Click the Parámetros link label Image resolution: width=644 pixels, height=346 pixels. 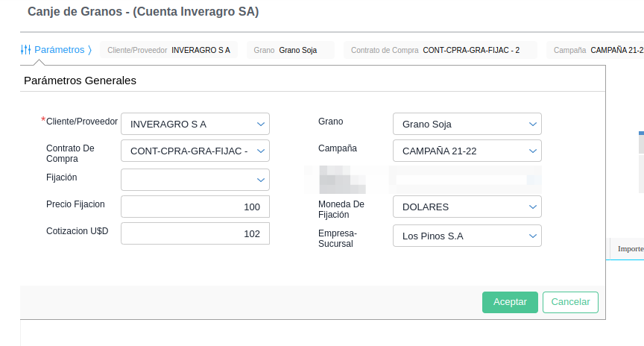60,50
